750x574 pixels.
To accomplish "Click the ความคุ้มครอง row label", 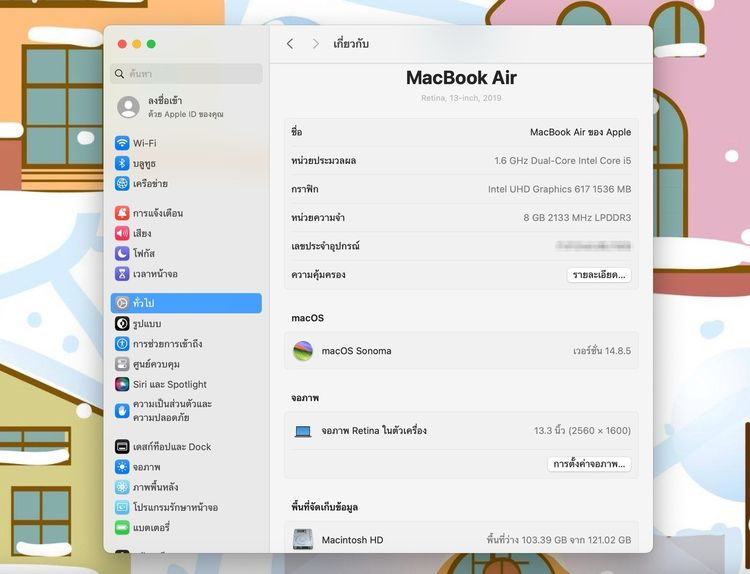I will click(x=318, y=275).
